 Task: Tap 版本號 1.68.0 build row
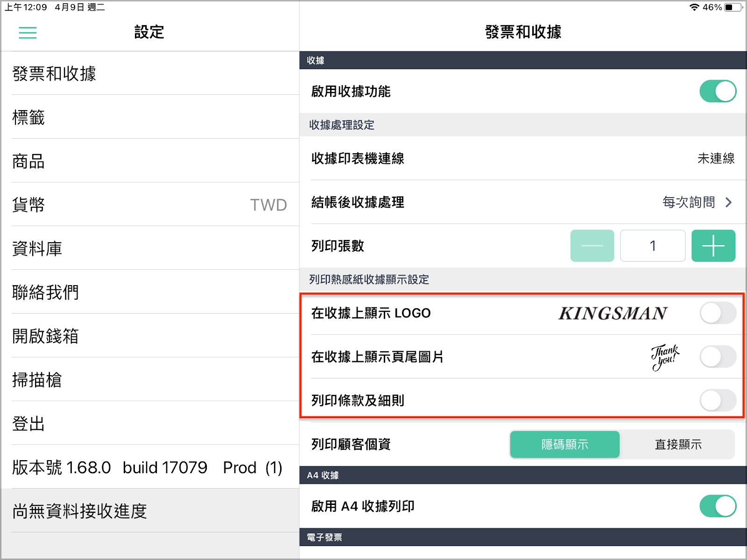150,467
